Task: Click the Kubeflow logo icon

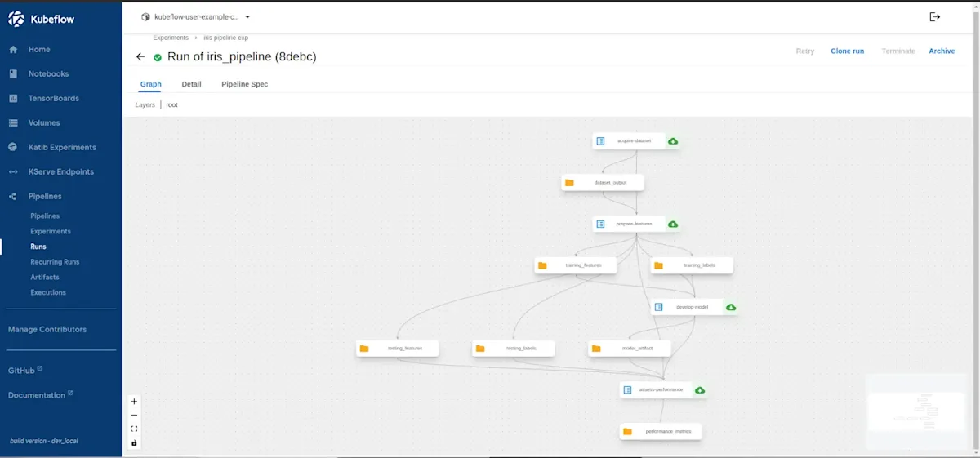Action: [x=16, y=19]
